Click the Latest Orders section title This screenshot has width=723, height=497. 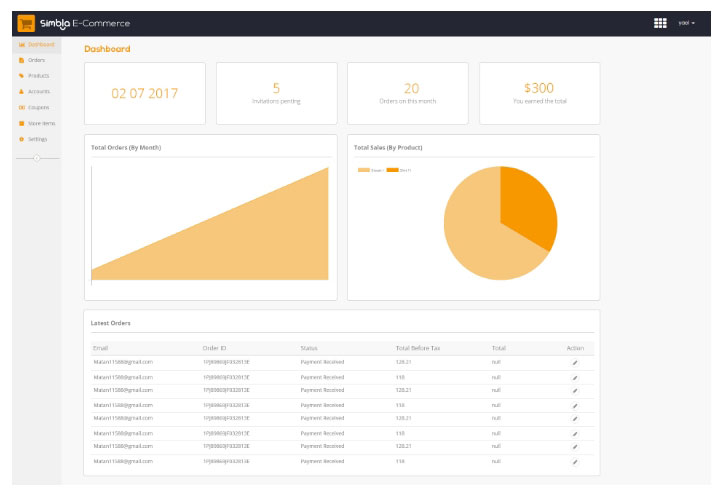click(x=111, y=323)
